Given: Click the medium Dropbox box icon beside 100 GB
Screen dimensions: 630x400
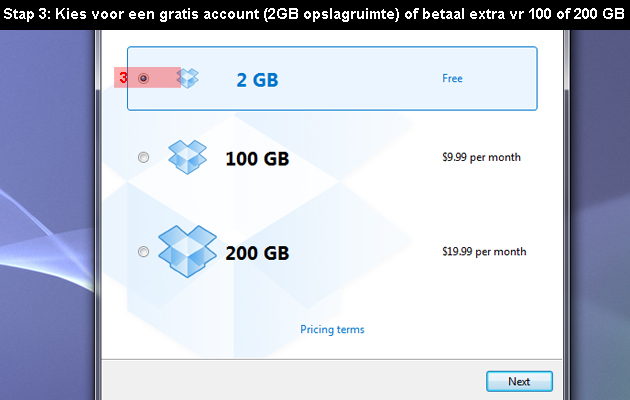Looking at the screenshot, I should click(187, 157).
